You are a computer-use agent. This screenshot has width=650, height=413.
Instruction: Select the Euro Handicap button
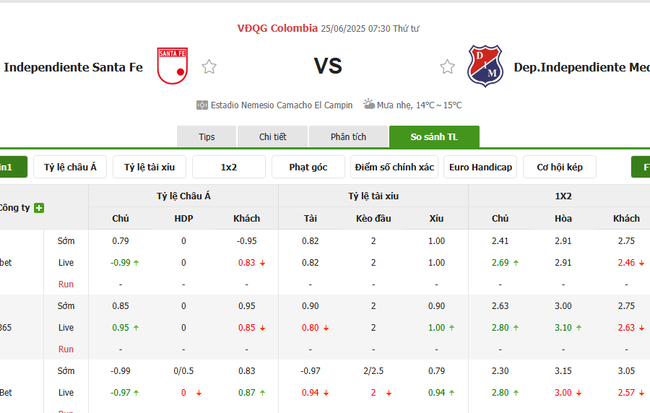(480, 167)
